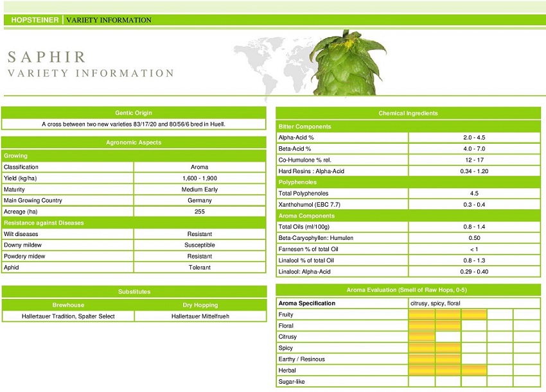
Task: Click the 'Main Growing Country' label
Action: pos(33,200)
